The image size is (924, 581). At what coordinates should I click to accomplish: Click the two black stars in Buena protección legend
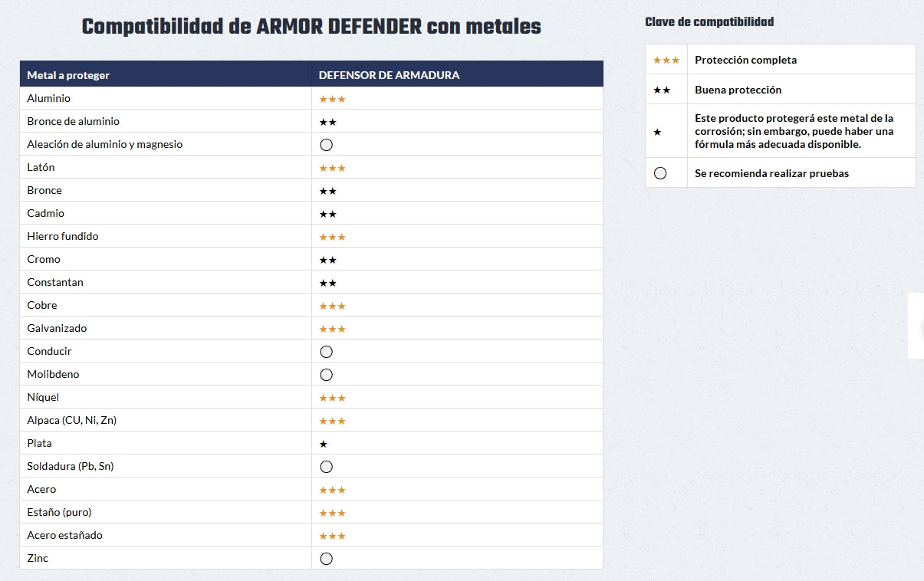(x=662, y=90)
